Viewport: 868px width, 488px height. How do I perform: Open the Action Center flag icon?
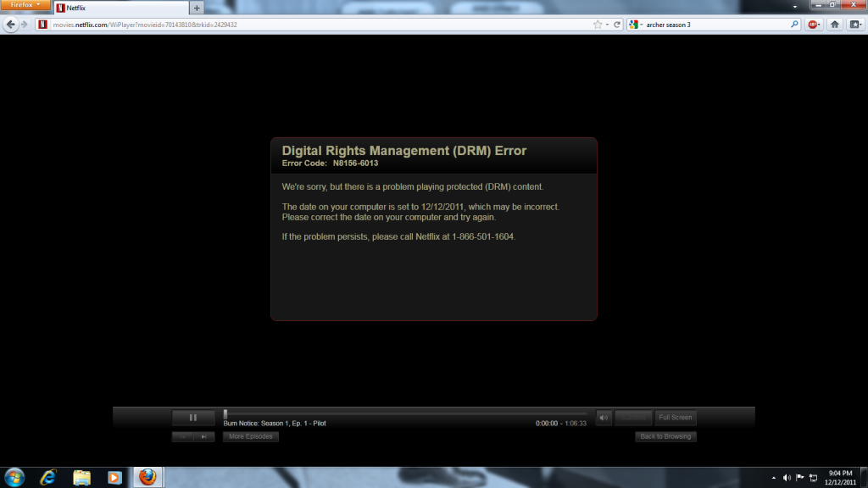(x=800, y=478)
